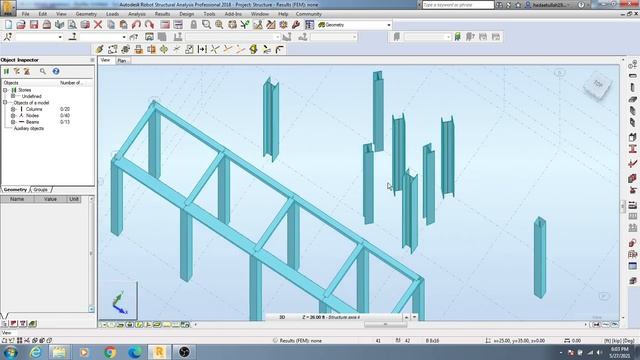The image size is (640, 360).
Task: Click the padlock icon in main toolbar
Action: pyautogui.click(x=193, y=25)
